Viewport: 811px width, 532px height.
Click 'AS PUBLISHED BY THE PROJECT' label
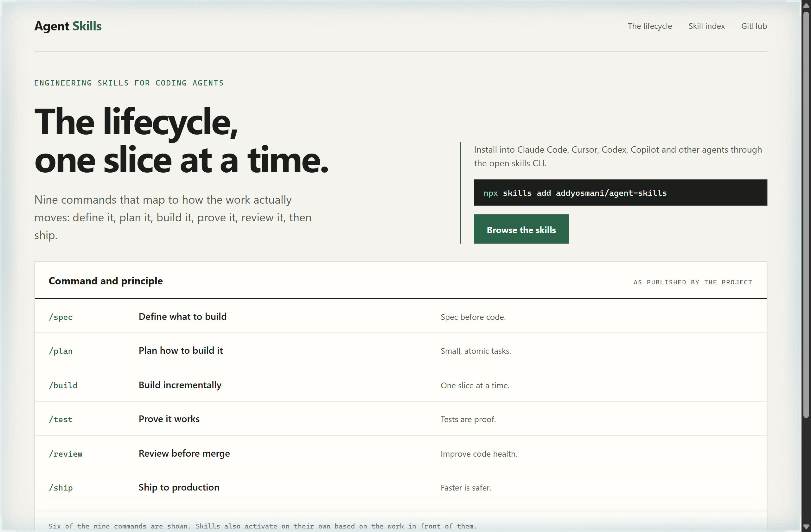[693, 282]
